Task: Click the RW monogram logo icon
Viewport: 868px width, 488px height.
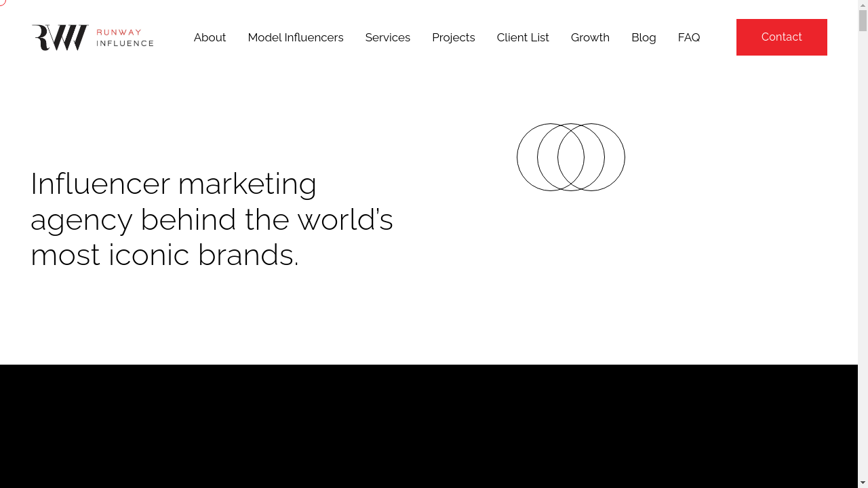Action: pyautogui.click(x=60, y=37)
